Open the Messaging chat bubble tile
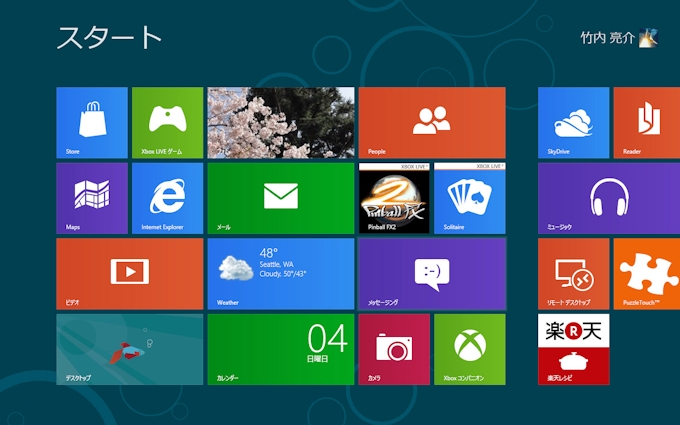This screenshot has width=680, height=425. [431, 273]
